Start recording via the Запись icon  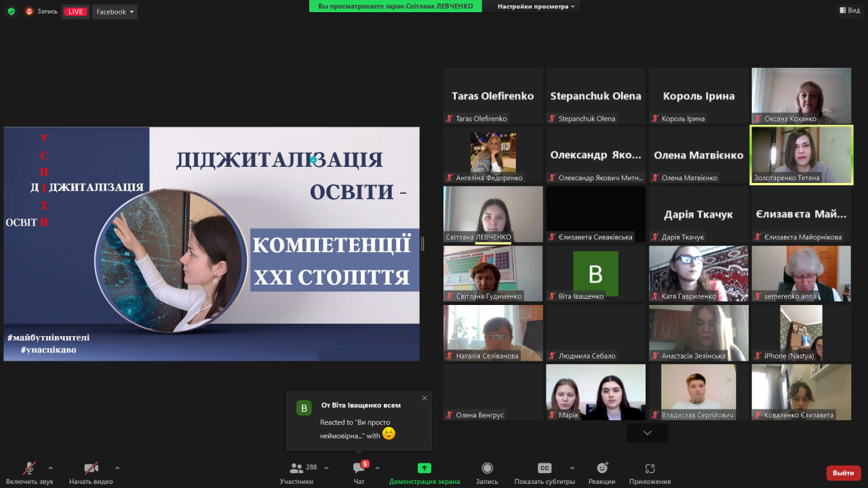(x=486, y=468)
